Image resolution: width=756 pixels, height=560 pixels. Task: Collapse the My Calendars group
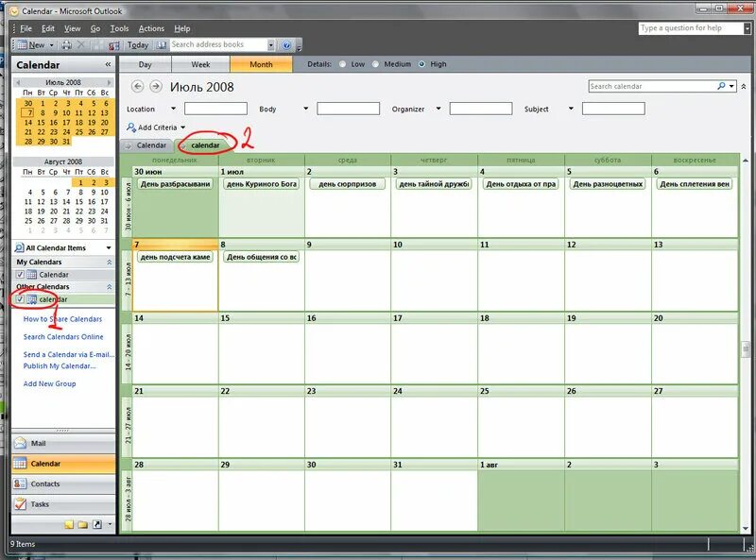[109, 262]
